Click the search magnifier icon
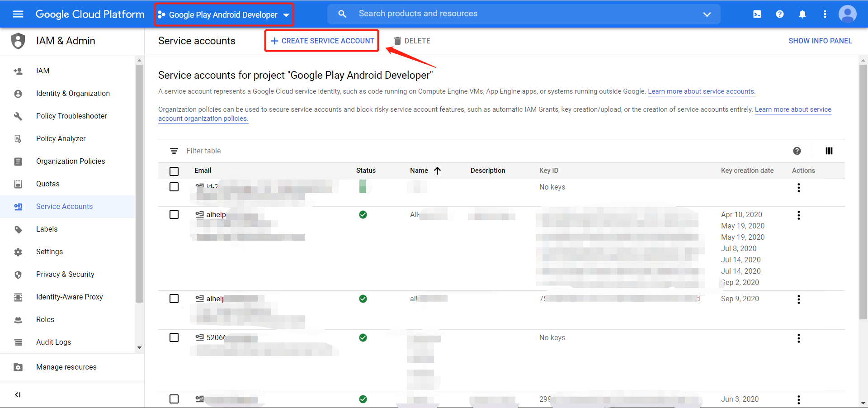868x408 pixels. (x=342, y=14)
